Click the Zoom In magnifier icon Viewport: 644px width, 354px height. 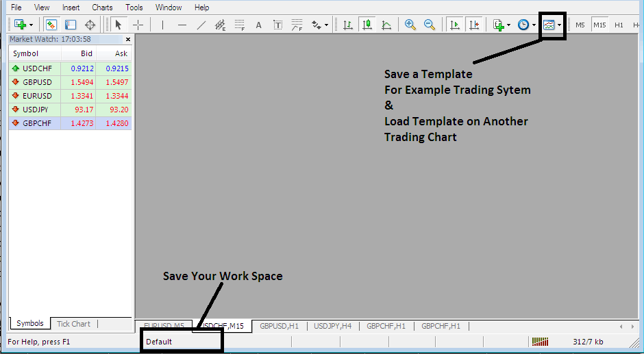click(410, 25)
